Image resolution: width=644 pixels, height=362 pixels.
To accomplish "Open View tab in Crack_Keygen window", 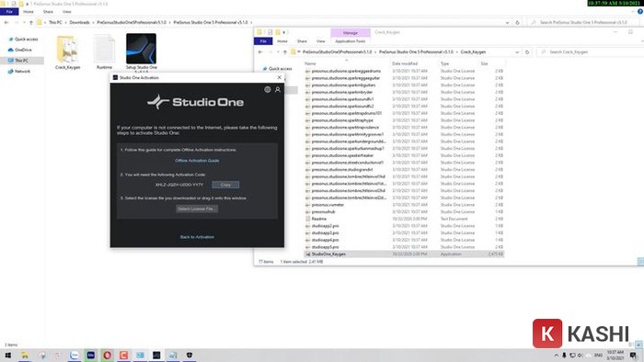I will 320,41.
